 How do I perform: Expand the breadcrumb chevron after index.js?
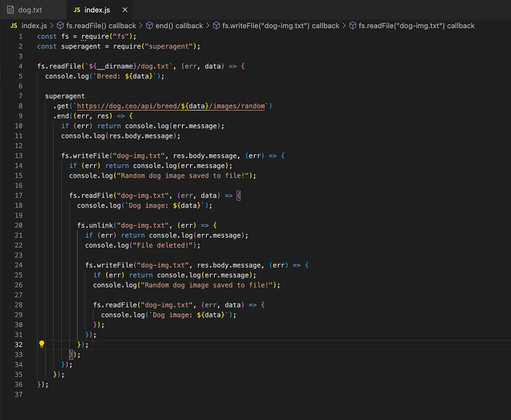(x=52, y=26)
